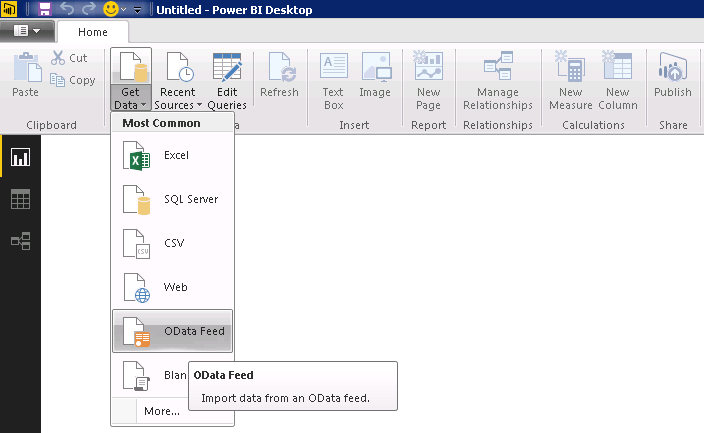Click Cut in the Clipboard group
The height and width of the screenshot is (433, 704).
click(x=70, y=58)
